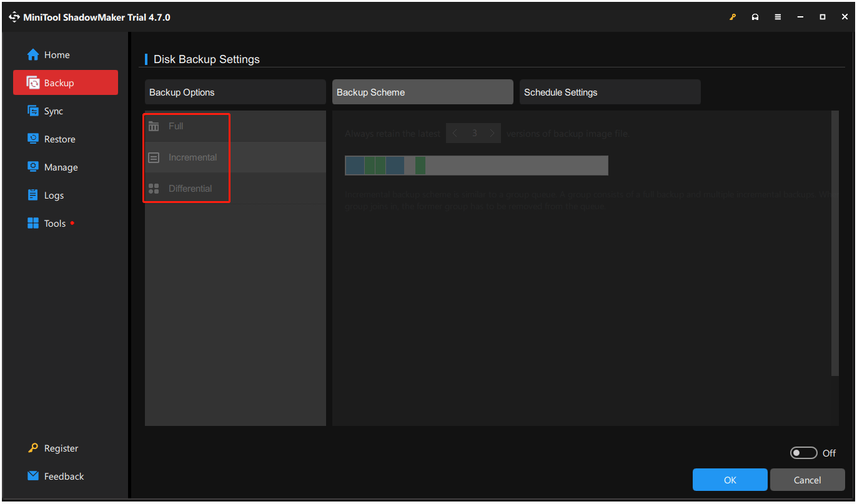Open the Manage page
The width and height of the screenshot is (857, 504).
(x=52, y=167)
